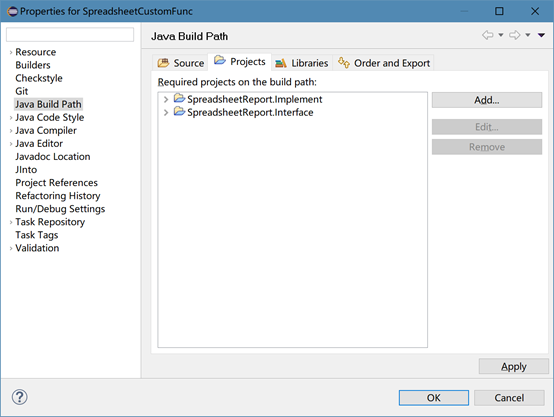This screenshot has width=554, height=417.
Task: Expand the SpreadsheetReport.Interface tree node
Action: click(x=166, y=113)
